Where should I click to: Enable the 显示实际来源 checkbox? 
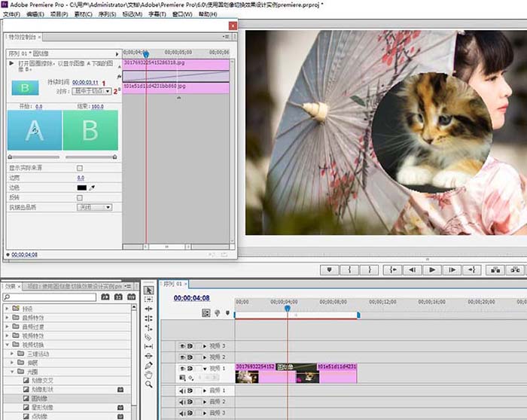pos(80,168)
